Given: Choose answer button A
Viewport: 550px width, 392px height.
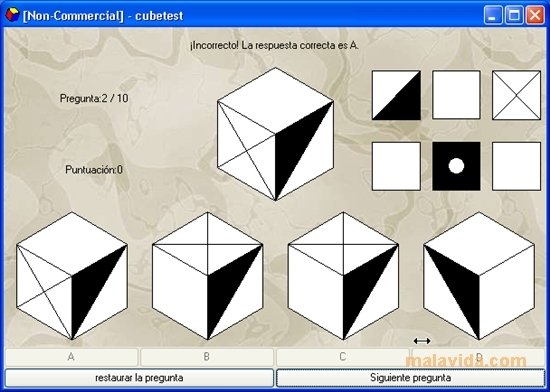Looking at the screenshot, I should [x=72, y=357].
